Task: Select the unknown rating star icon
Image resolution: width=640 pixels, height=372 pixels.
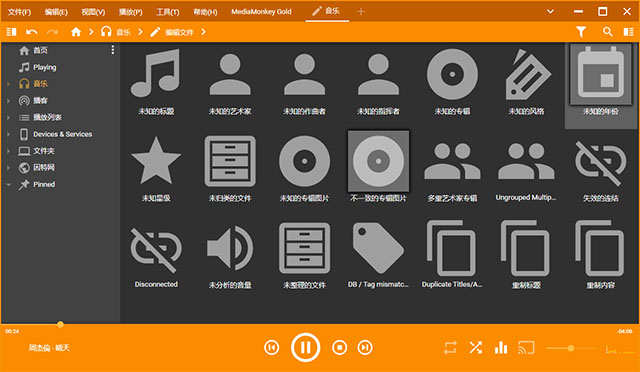Action: (156, 160)
